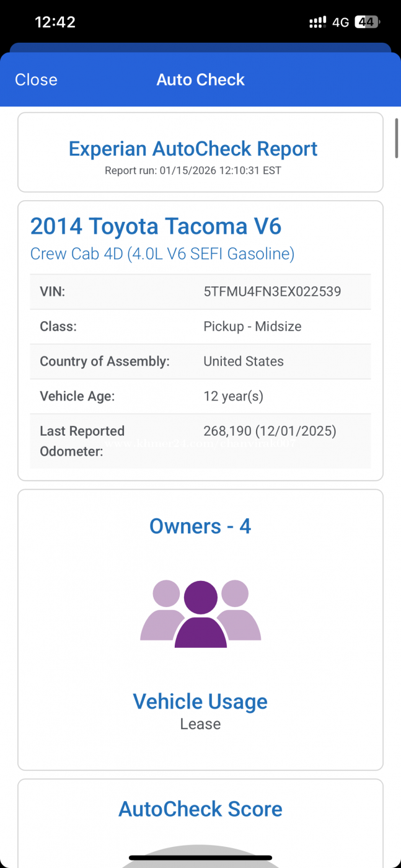Viewport: 401px width, 868px height.
Task: Click the Country of Assembly row
Action: click(200, 361)
